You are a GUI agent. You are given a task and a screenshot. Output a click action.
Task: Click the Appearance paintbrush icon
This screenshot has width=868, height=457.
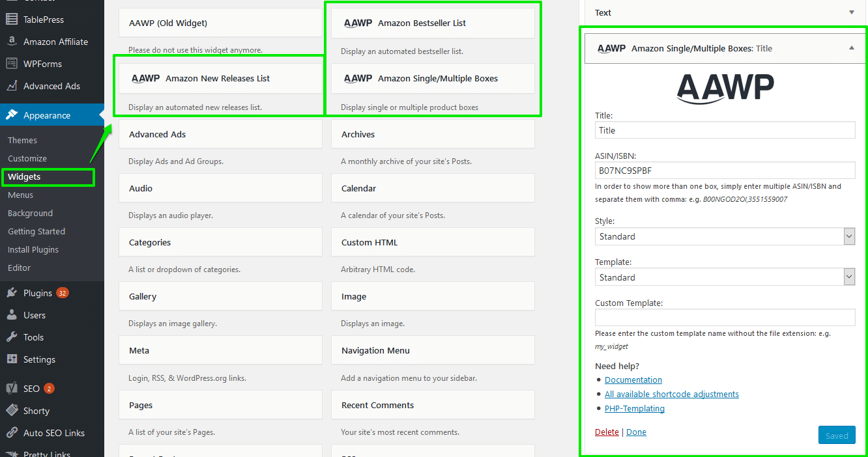[12, 115]
